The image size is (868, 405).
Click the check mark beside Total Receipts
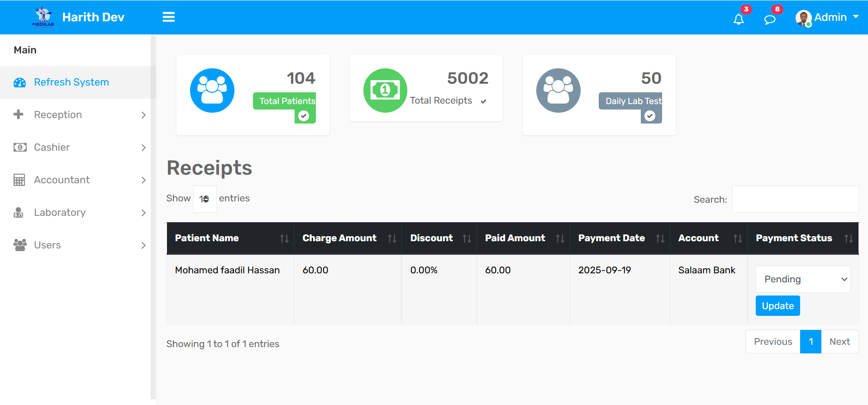pos(483,101)
